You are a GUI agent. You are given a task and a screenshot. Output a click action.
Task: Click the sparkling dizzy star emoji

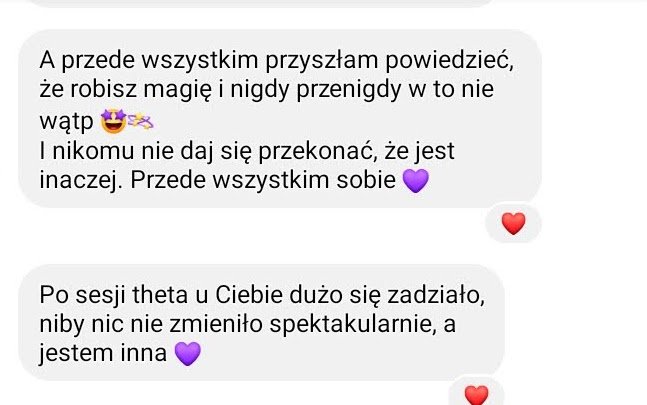click(x=140, y=121)
